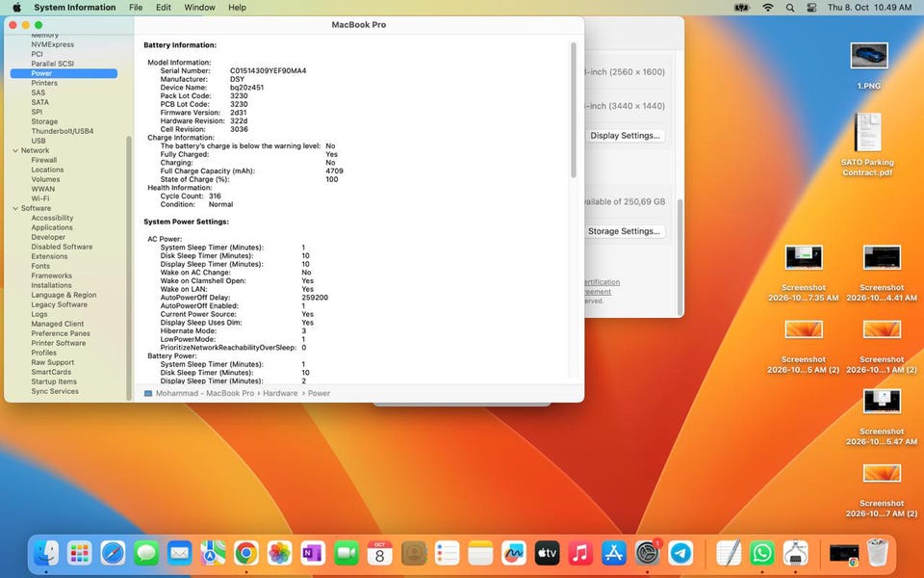Select Applications under Software

pos(52,227)
